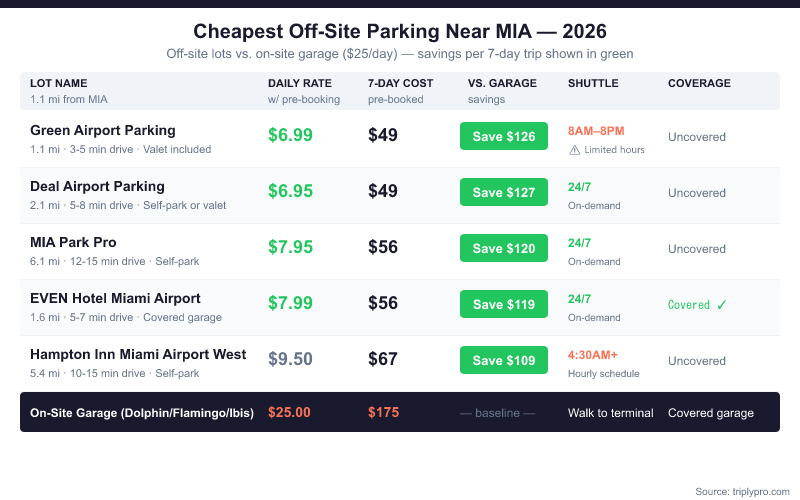Click the checkmark next to Covered

tap(722, 305)
